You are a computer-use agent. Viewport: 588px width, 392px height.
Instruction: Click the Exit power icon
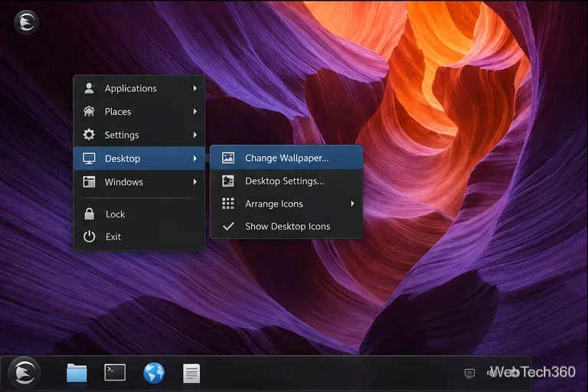click(90, 237)
